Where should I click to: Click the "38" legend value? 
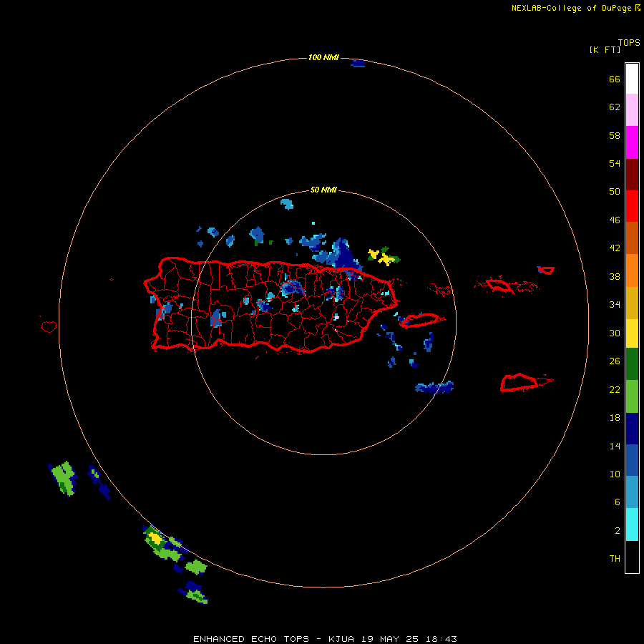[615, 276]
